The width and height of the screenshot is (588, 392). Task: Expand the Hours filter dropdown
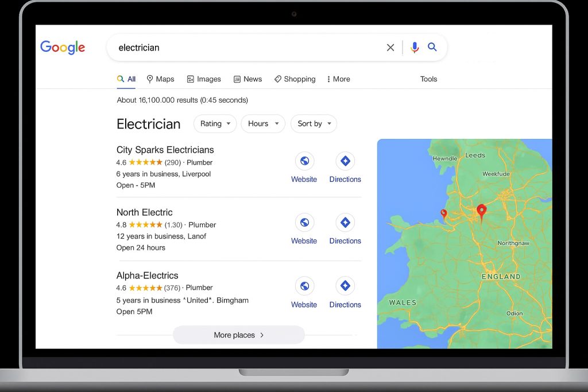point(263,123)
